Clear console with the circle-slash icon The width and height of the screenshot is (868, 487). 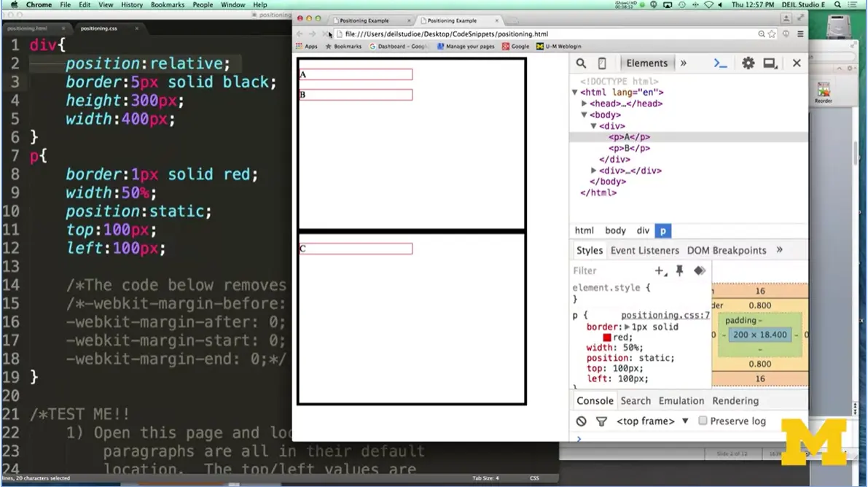581,421
